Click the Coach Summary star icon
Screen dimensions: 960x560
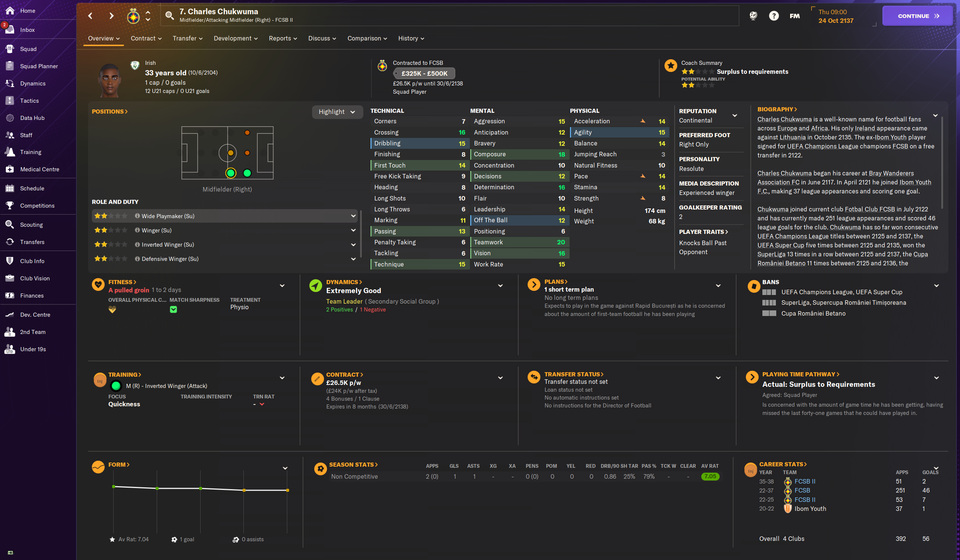(670, 66)
